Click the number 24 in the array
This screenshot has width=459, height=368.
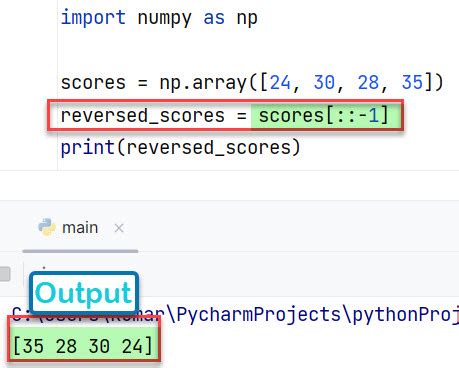(x=280, y=82)
